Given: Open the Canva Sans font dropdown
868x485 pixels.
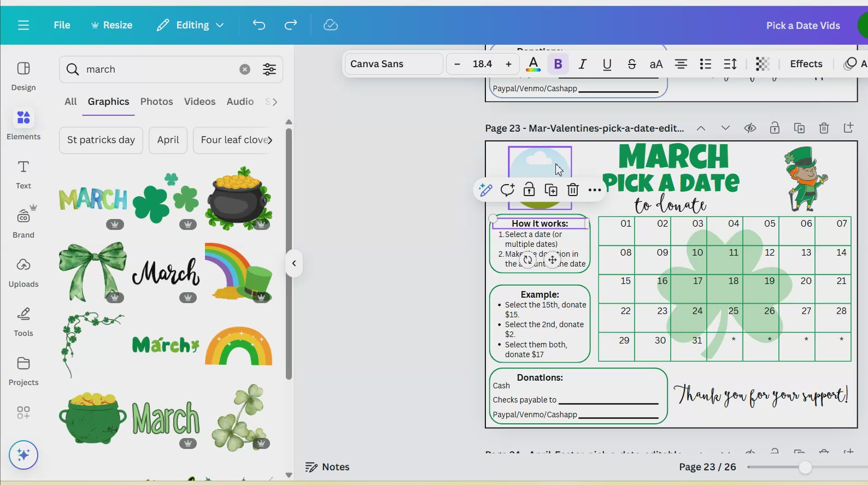Looking at the screenshot, I should click(394, 64).
